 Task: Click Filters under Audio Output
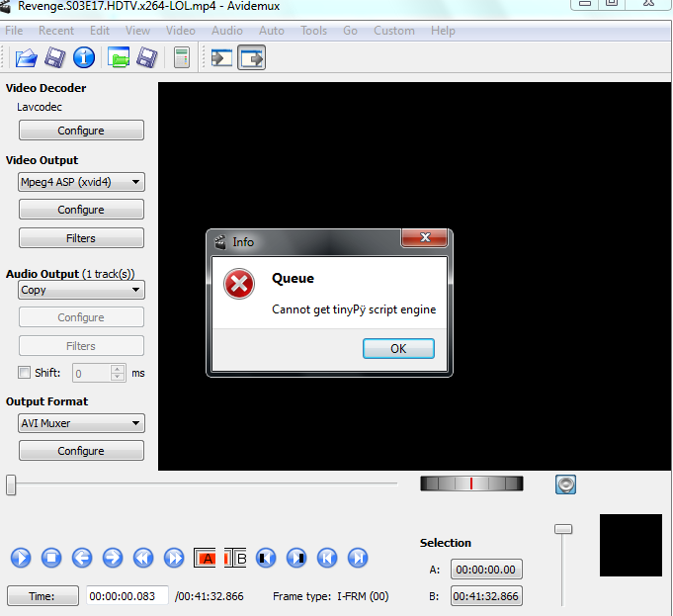81,346
